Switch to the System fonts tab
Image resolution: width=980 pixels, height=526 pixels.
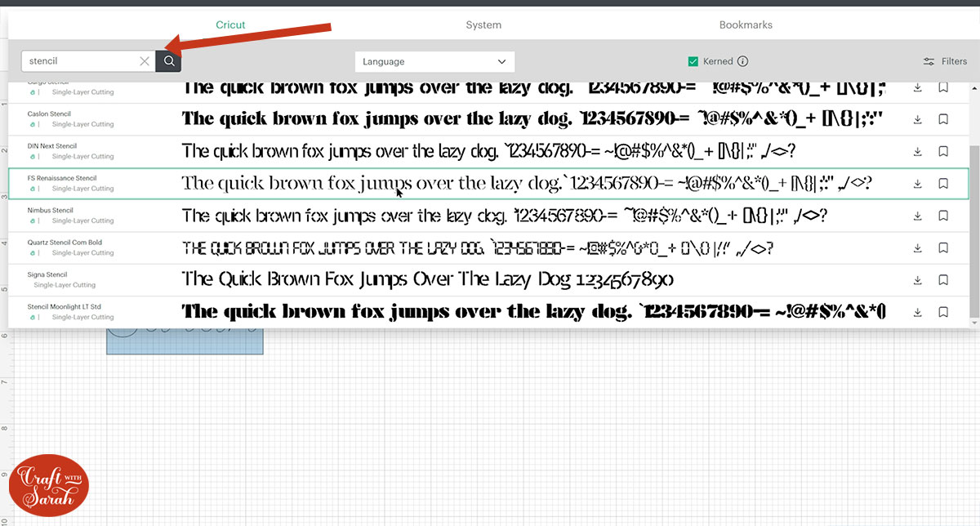coord(483,25)
